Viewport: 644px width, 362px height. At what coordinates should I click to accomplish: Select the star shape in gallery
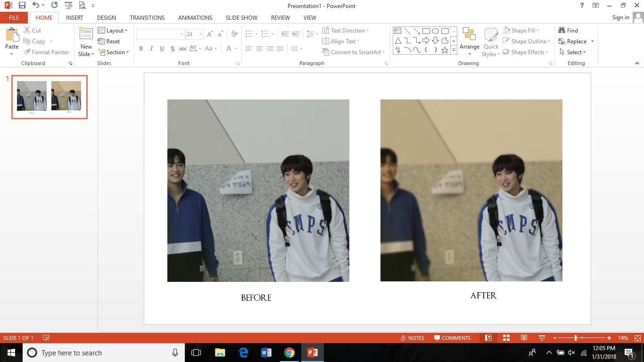coord(445,50)
